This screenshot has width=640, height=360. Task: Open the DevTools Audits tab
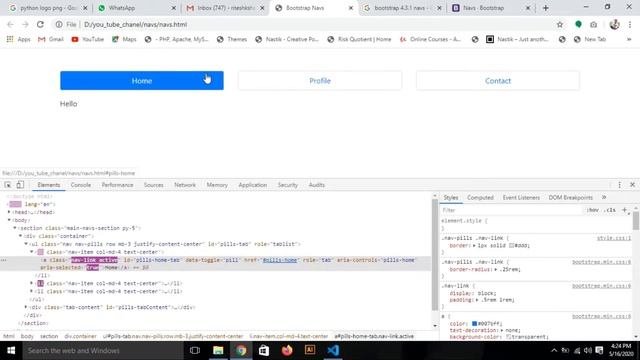317,185
